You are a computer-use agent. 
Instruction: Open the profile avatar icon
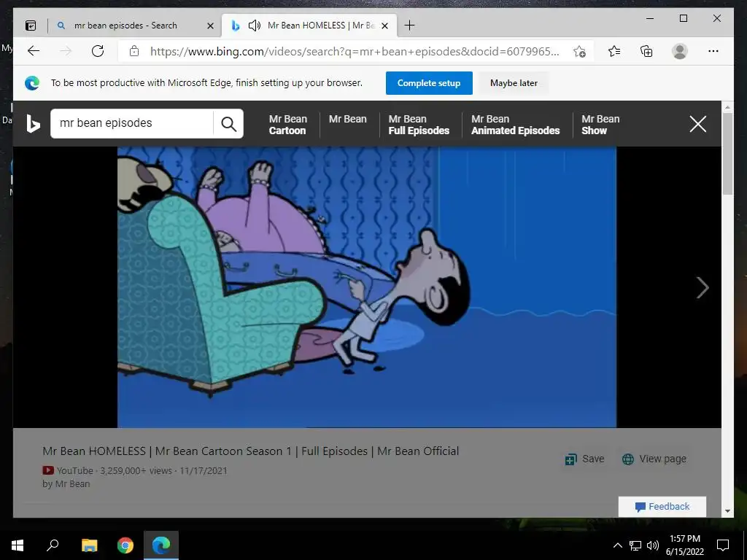point(680,51)
